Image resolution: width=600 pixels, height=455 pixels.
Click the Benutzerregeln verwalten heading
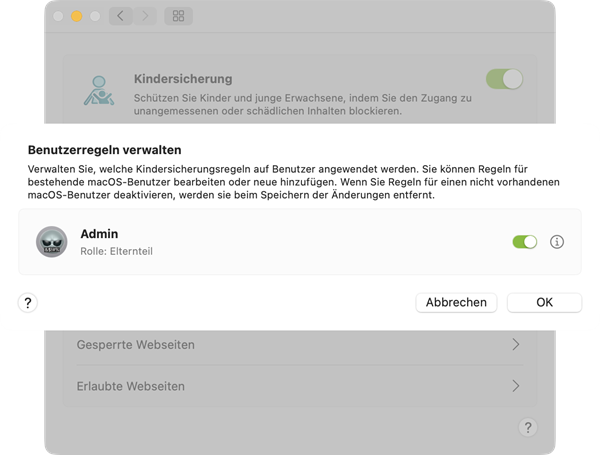[x=104, y=150]
